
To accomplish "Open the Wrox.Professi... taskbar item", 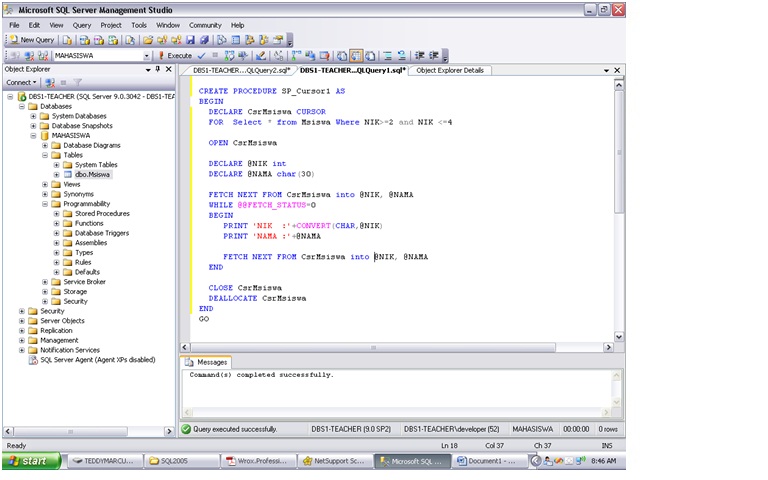I will pos(259,461).
